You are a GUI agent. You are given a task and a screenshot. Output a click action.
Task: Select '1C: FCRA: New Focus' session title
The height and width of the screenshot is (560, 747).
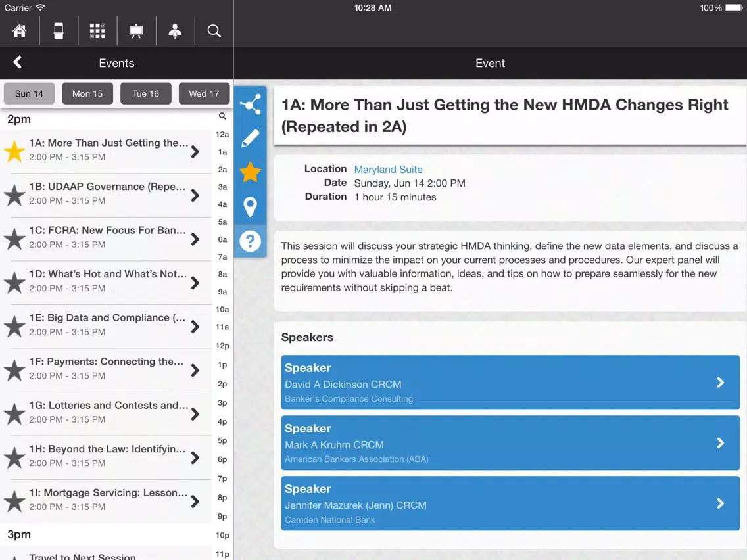tap(107, 231)
